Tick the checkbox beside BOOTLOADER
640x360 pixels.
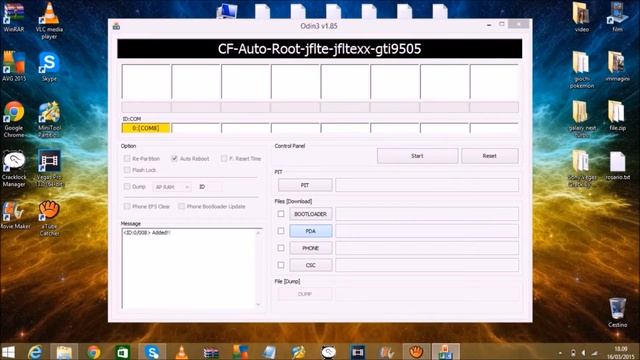281,214
